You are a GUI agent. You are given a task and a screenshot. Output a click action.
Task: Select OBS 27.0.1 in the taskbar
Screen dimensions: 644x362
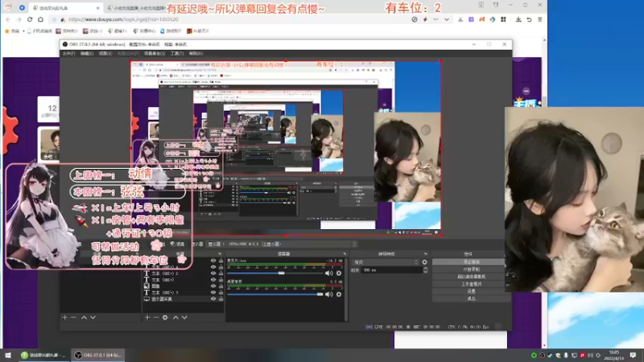[x=98, y=355]
